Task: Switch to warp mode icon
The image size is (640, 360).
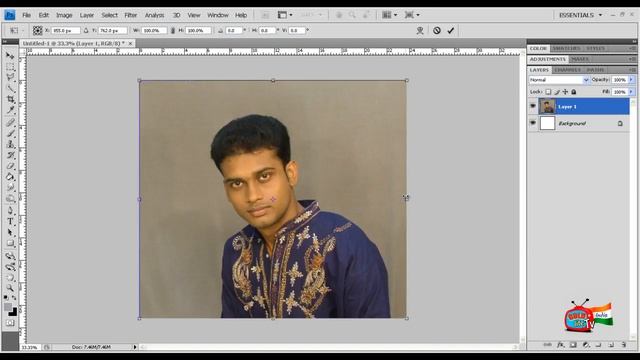Action: (x=420, y=30)
